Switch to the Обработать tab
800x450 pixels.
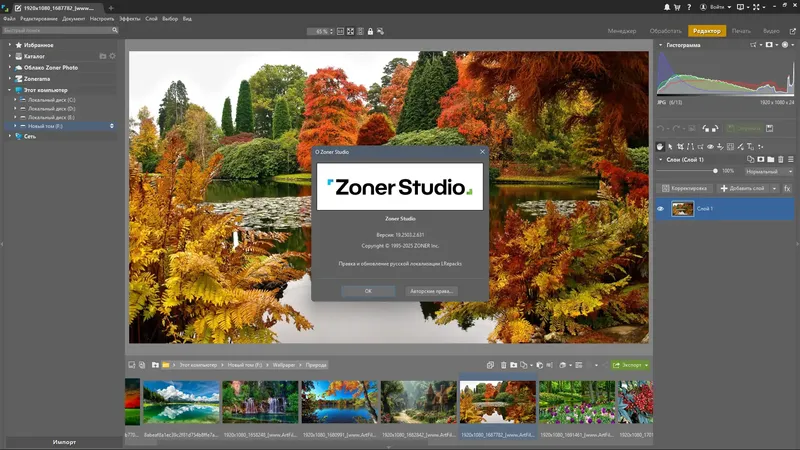click(x=665, y=31)
